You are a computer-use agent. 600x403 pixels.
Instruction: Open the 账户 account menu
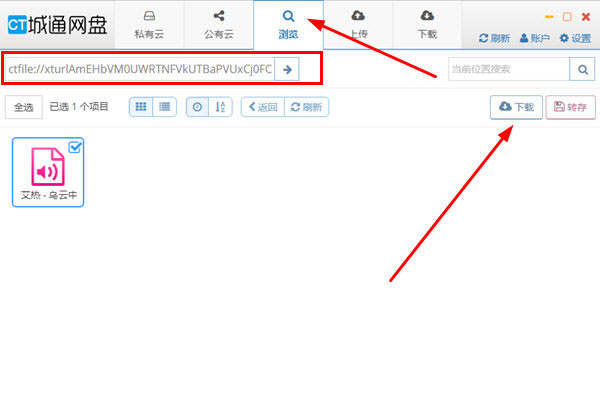[535, 38]
